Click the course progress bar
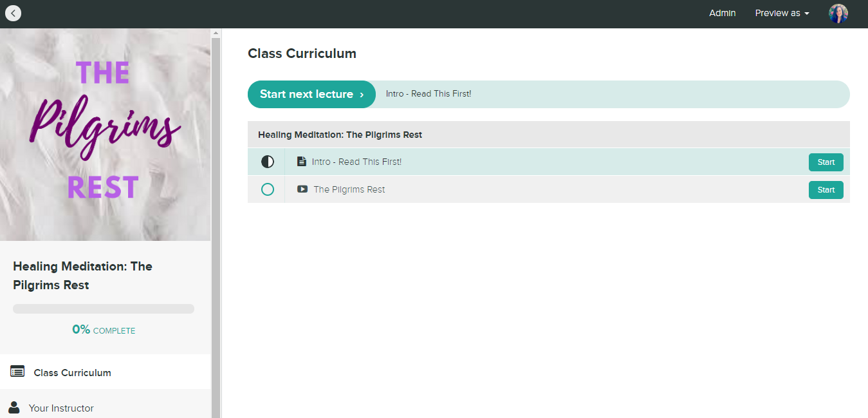Screen dimensions: 868x418 pyautogui.click(x=104, y=309)
